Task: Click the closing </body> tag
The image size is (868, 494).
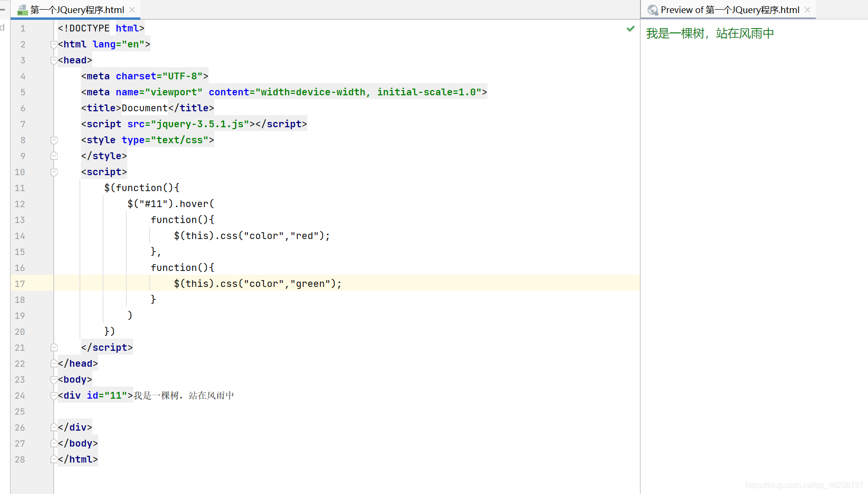Action: pos(78,444)
